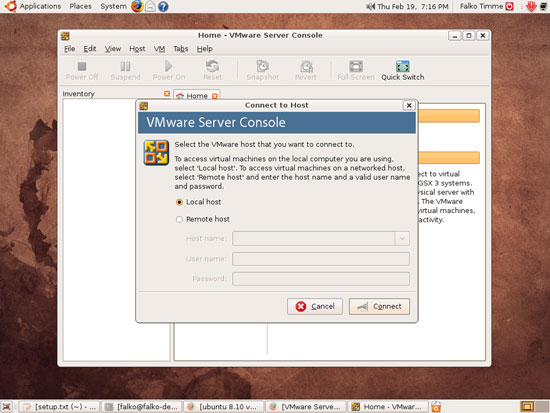
Task: Click the Cancel button in the dialog
Action: point(315,307)
